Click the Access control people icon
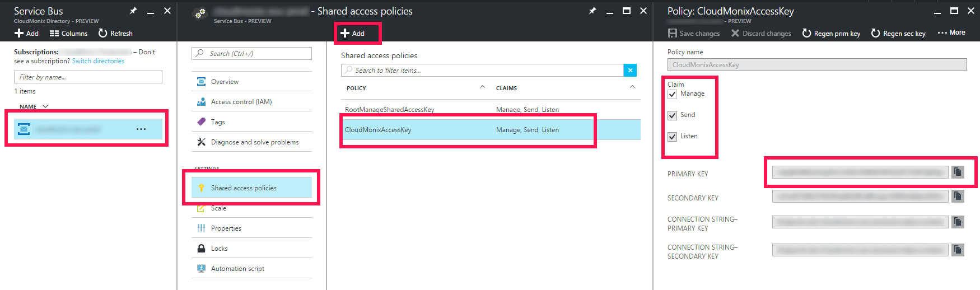Image resolution: width=980 pixels, height=290 pixels. (x=201, y=102)
